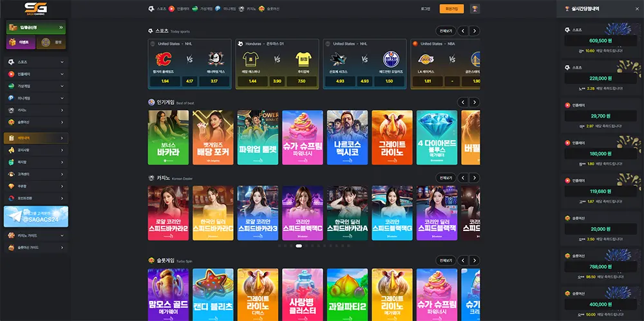Go to 미니게임 in the top navigation

pyautogui.click(x=230, y=8)
